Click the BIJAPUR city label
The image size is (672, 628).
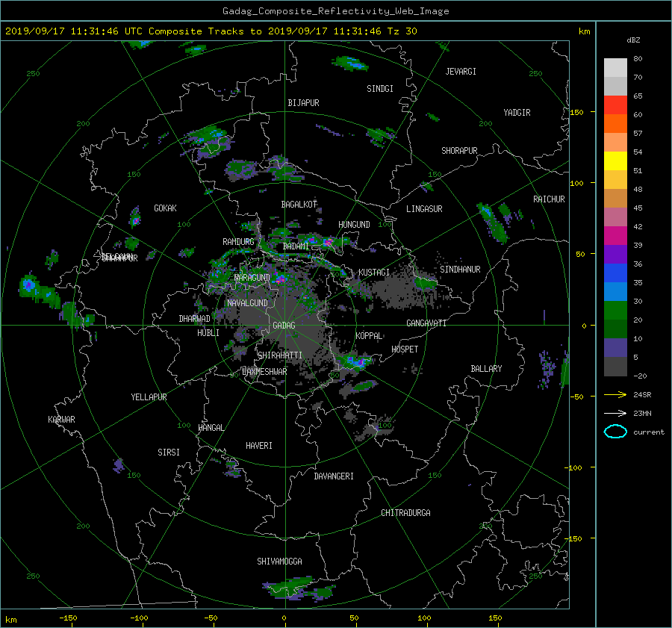pyautogui.click(x=303, y=103)
